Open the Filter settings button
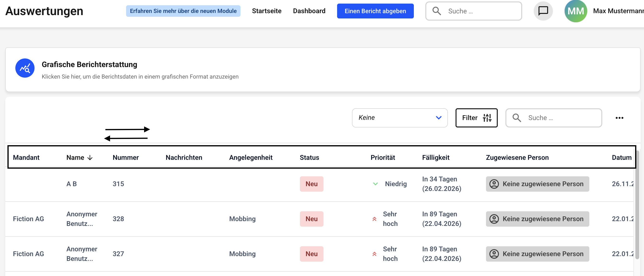Image resolution: width=644 pixels, height=276 pixels. 476,118
